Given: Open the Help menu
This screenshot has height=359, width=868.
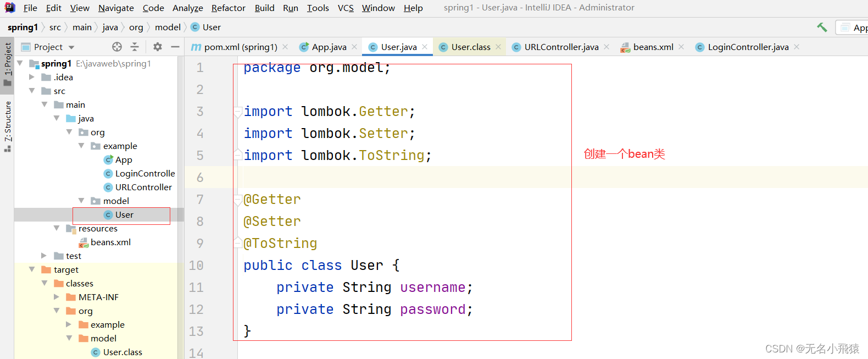Looking at the screenshot, I should pos(413,8).
